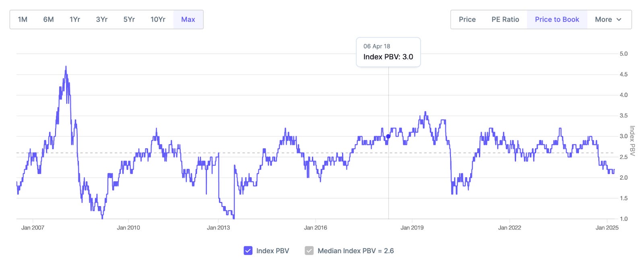Click the 06 Apr 18 tooltip
This screenshot has height=262, width=644.
coord(388,52)
